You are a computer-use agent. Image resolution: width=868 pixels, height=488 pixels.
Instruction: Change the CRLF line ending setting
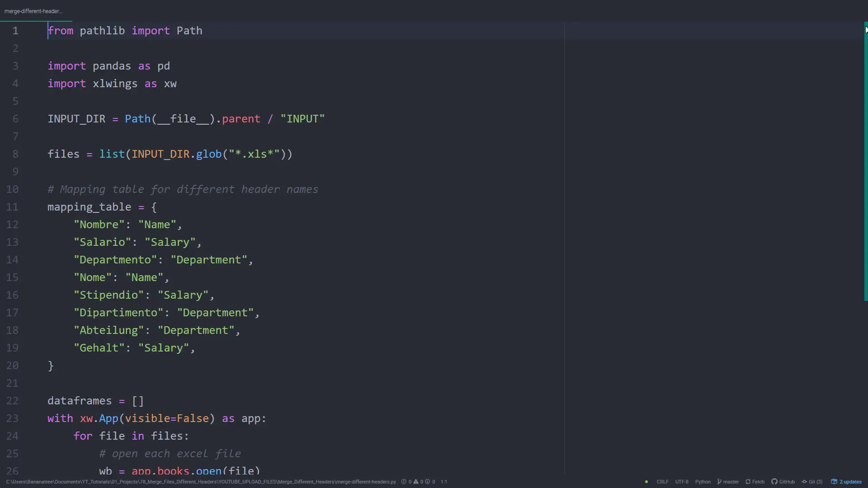(662, 482)
